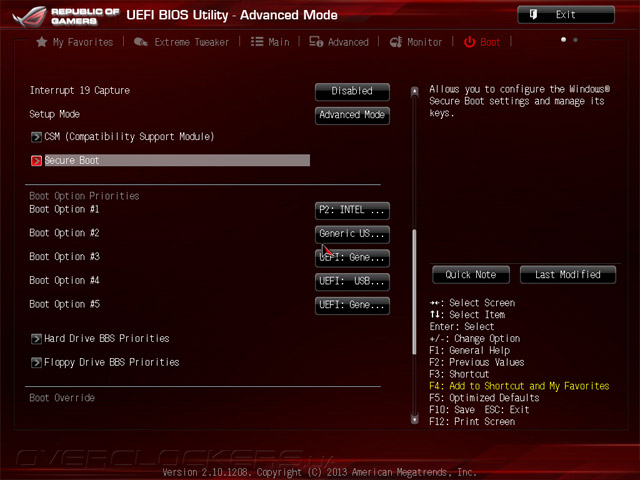Click the red Secure Boot arrow icon
The height and width of the screenshot is (480, 640).
(36, 160)
